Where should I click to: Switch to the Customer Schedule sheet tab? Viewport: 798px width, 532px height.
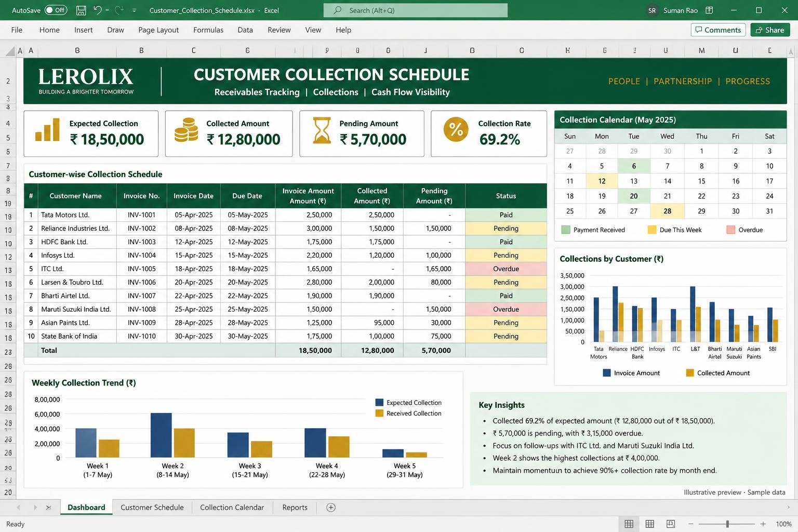click(152, 508)
